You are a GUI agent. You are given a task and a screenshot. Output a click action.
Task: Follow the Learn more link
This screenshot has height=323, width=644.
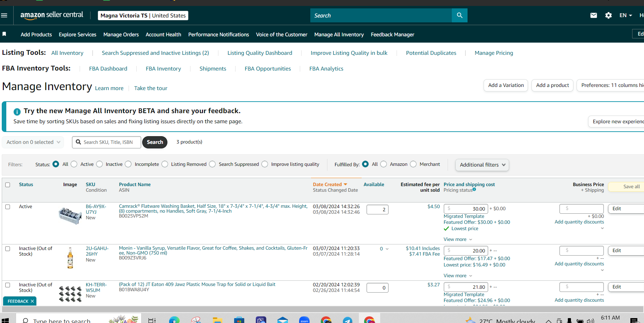(109, 88)
